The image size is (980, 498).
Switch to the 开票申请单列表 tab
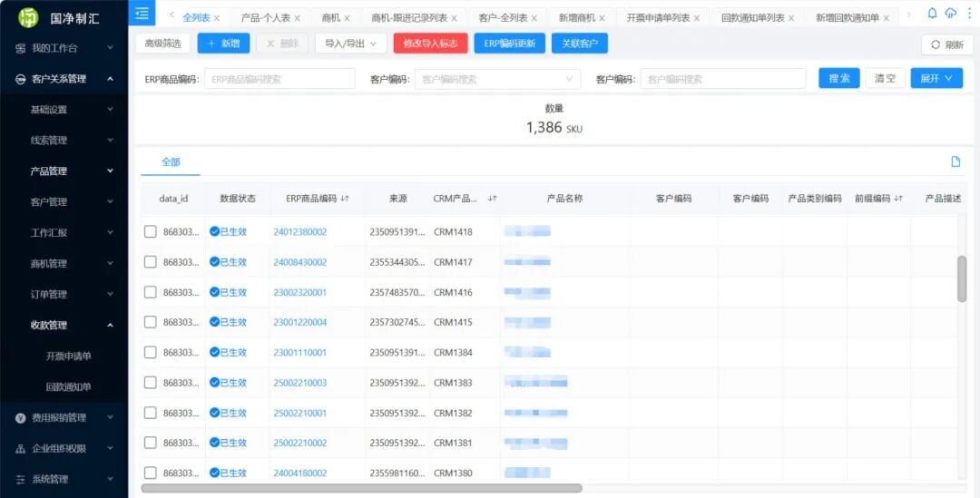pos(658,18)
